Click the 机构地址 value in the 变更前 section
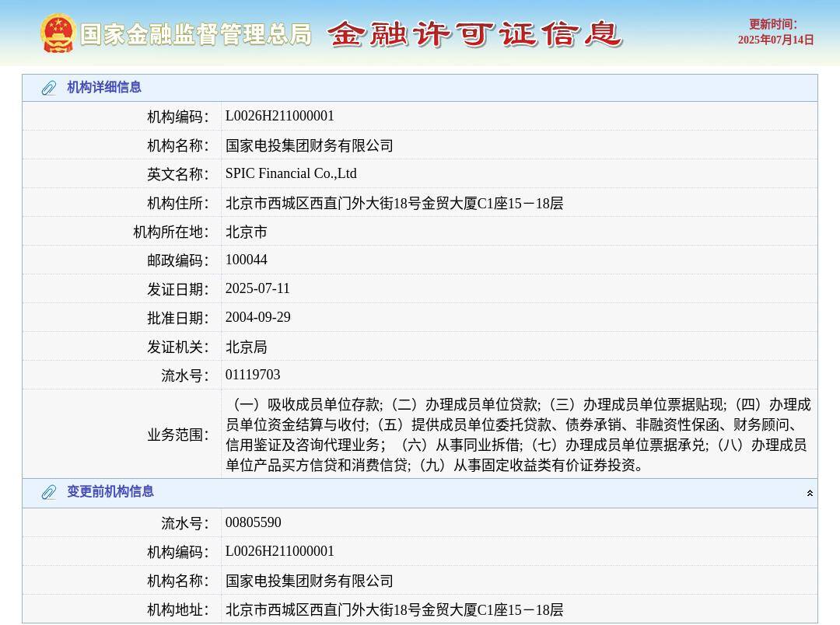This screenshot has width=840, height=625. tap(394, 609)
